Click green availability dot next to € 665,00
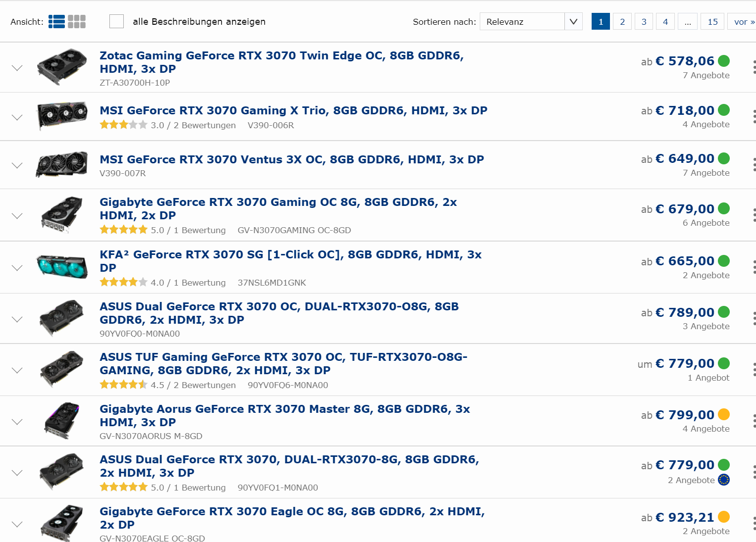 (x=724, y=261)
